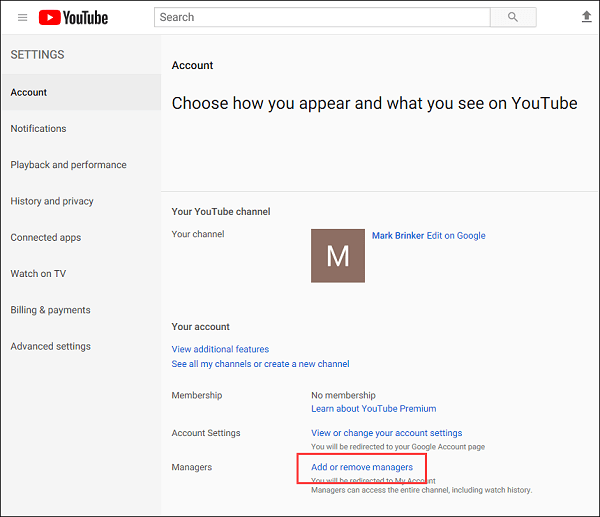Click the magnifier search button

[513, 17]
